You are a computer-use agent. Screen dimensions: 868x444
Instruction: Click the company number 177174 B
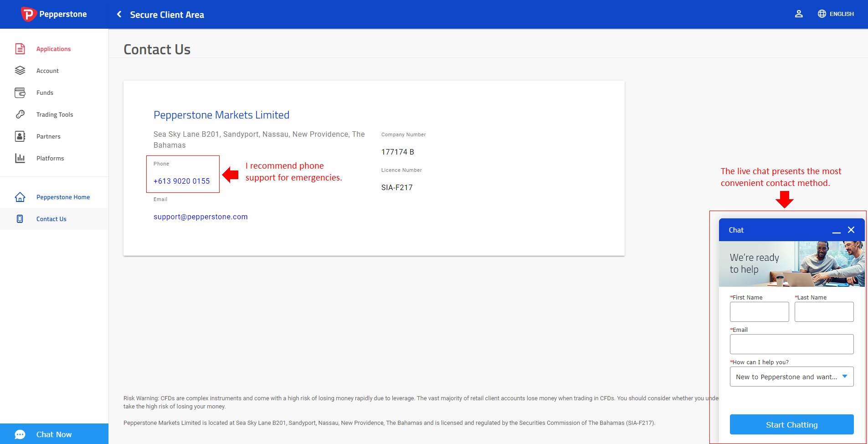point(398,152)
